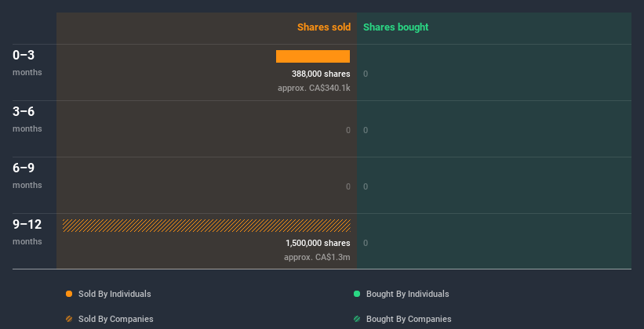Click the green Bought By Individuals legend dot

coord(357,294)
